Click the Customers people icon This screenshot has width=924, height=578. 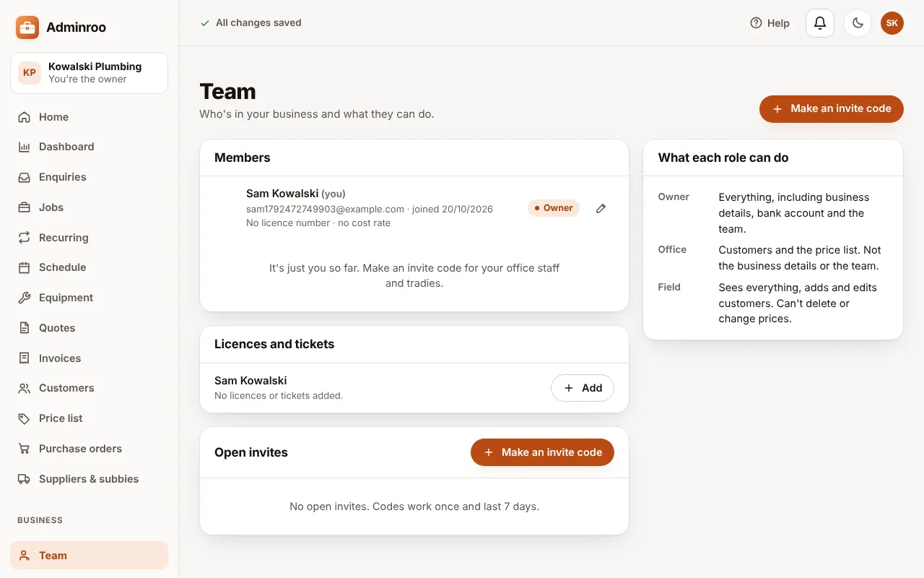pyautogui.click(x=25, y=388)
